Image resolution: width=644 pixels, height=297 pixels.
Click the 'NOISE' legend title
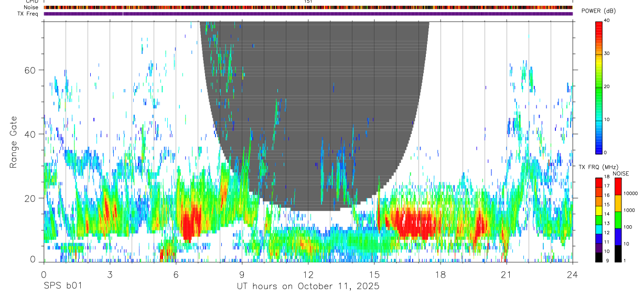(x=620, y=173)
